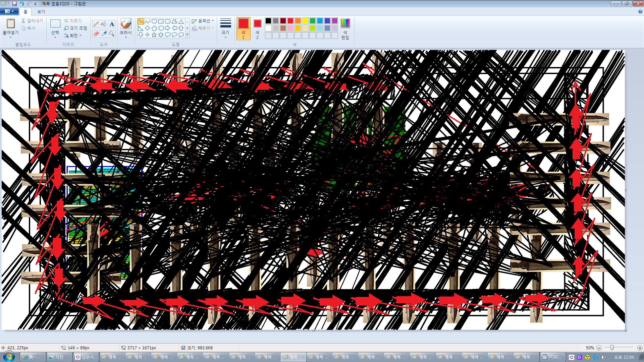644x362 pixels.
Task: Open the Paint application menu button
Action: [9, 11]
